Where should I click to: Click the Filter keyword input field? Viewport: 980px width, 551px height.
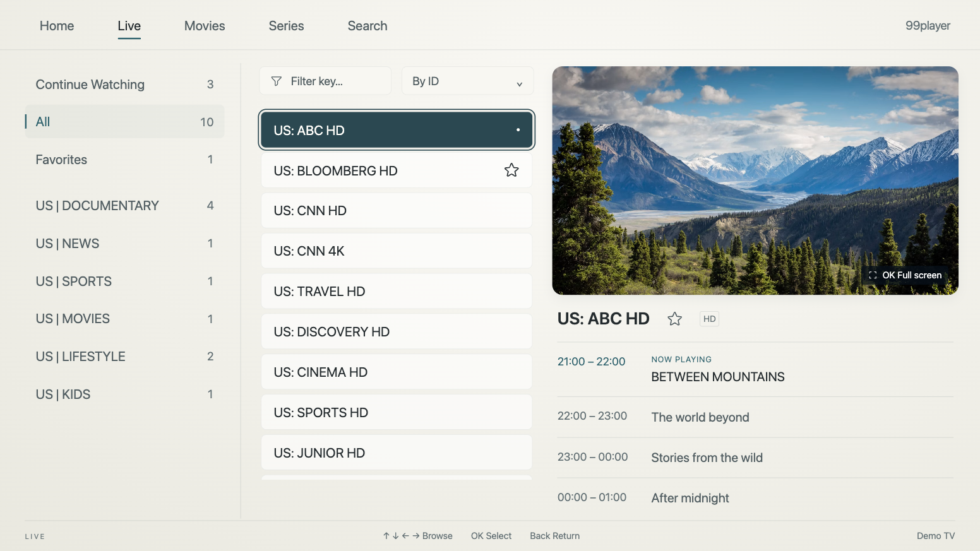pyautogui.click(x=326, y=81)
